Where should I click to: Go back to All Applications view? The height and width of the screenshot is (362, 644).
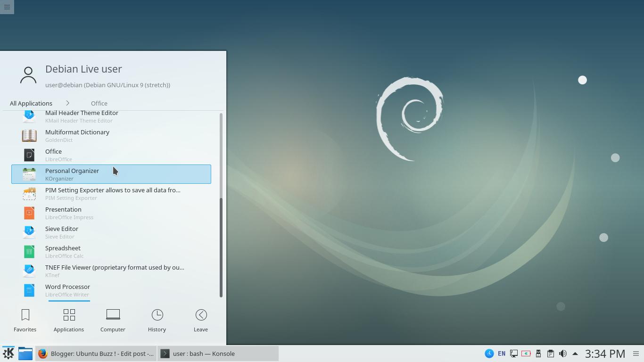(x=31, y=103)
